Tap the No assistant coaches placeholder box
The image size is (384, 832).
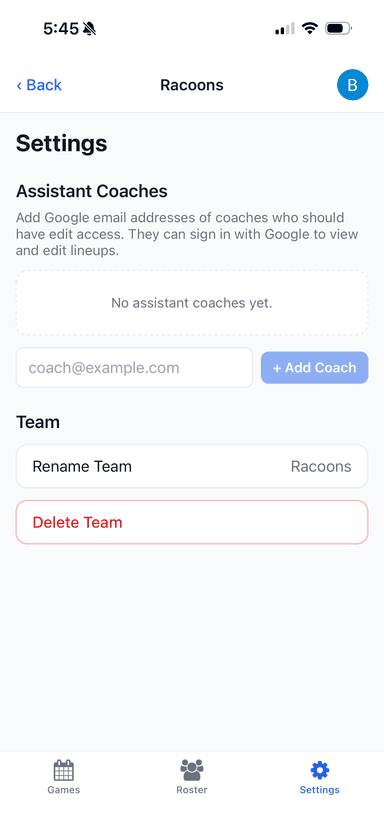tap(192, 303)
